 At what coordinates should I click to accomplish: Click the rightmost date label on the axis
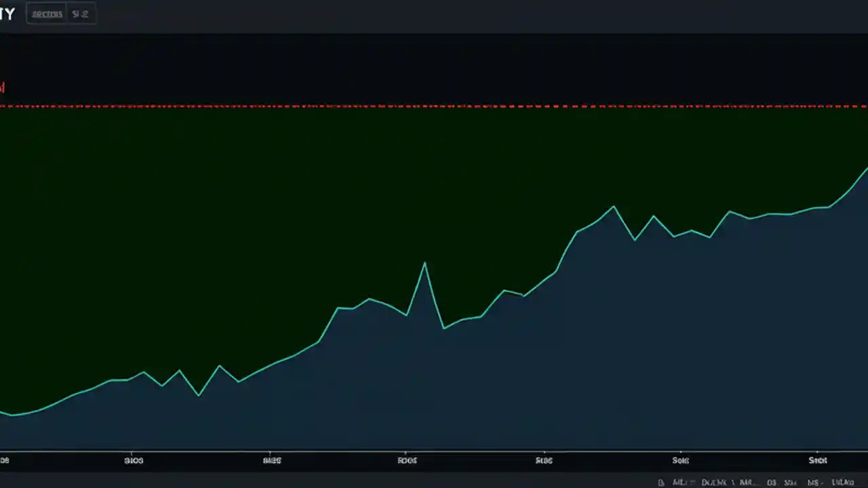pos(818,460)
